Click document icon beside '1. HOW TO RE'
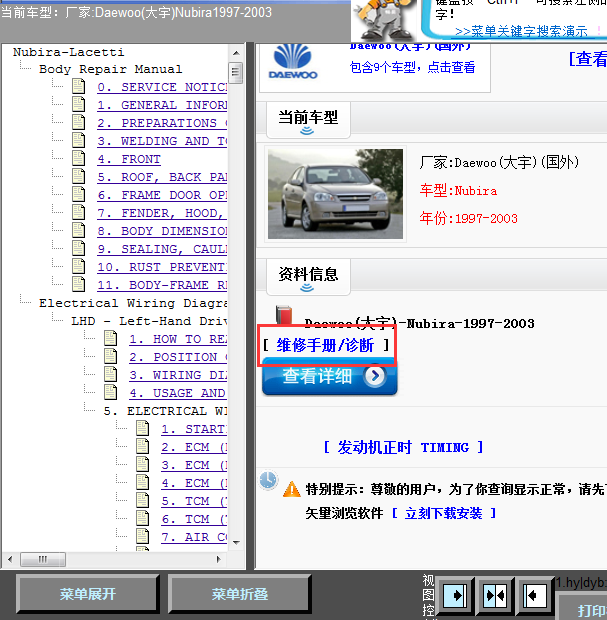This screenshot has width=607, height=620. coord(110,338)
